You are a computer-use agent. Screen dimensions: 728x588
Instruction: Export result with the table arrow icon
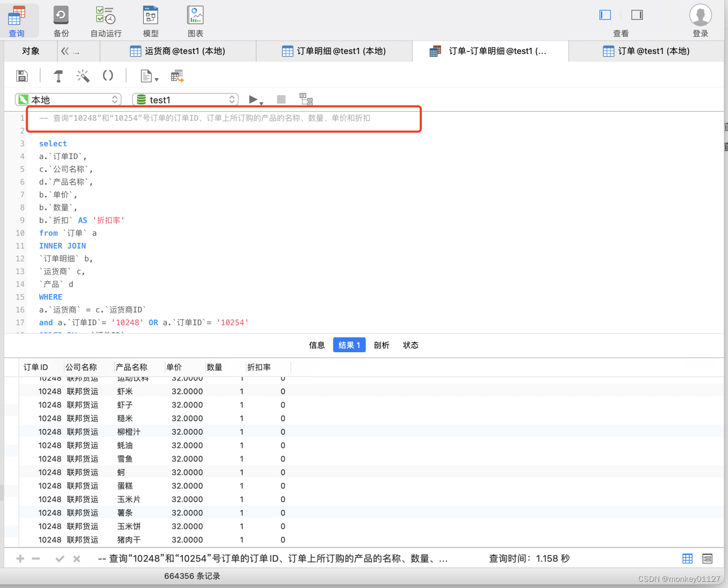[177, 76]
